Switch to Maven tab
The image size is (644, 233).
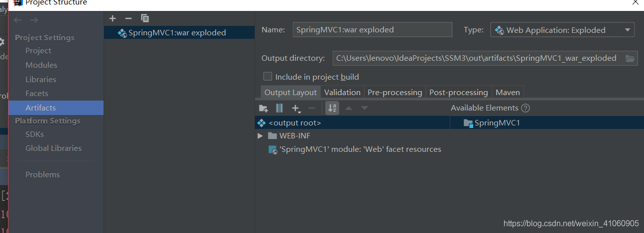pos(508,93)
